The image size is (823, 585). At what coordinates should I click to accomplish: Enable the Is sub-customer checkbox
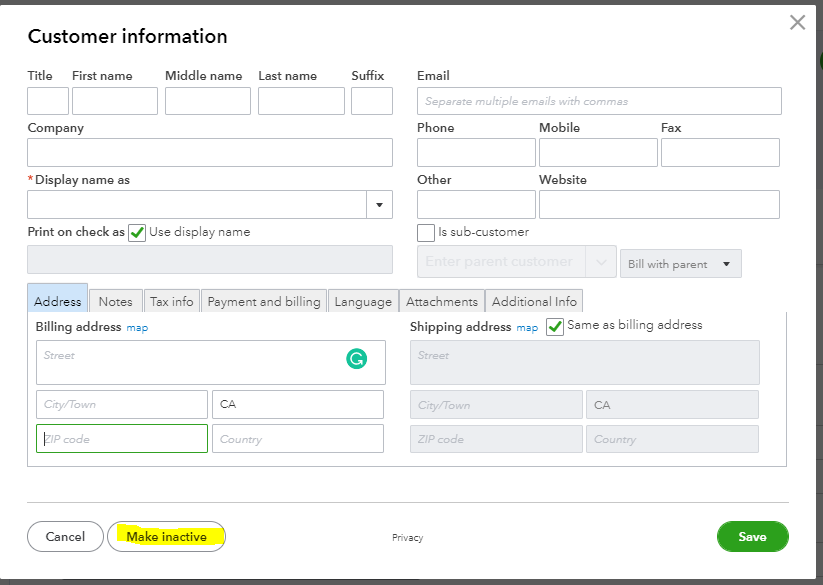pyautogui.click(x=426, y=232)
